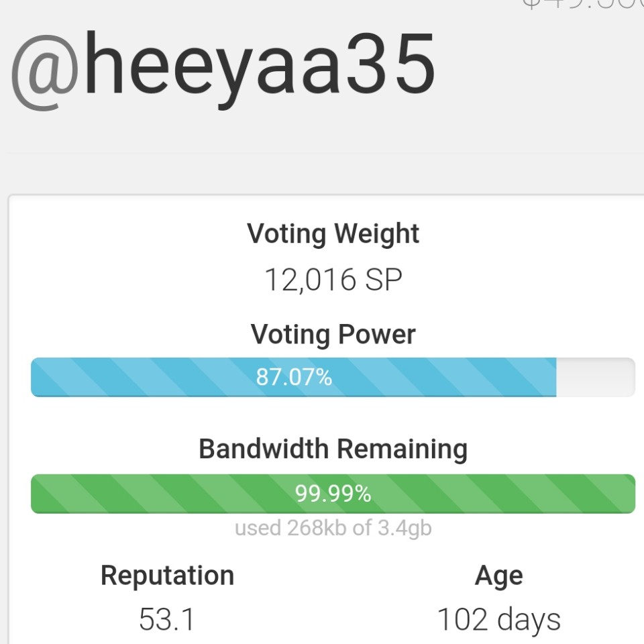Click the Bandwidth Remaining heading
This screenshot has width=644, height=644.
coord(333,449)
